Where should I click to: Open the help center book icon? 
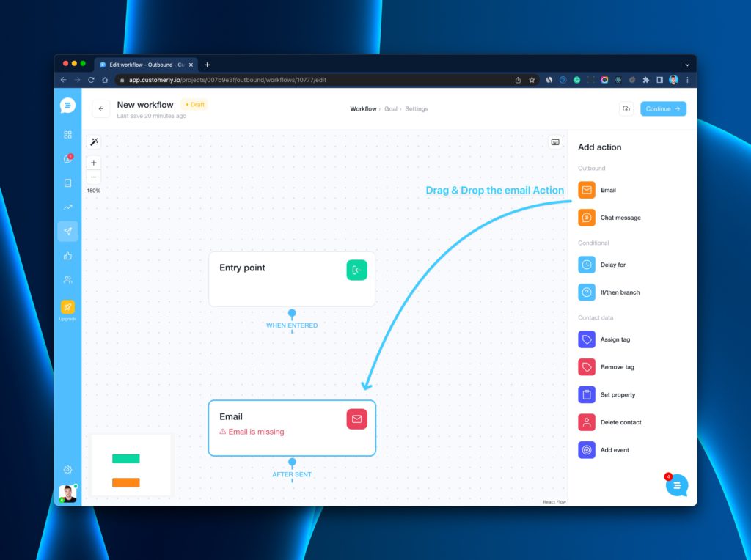[67, 183]
